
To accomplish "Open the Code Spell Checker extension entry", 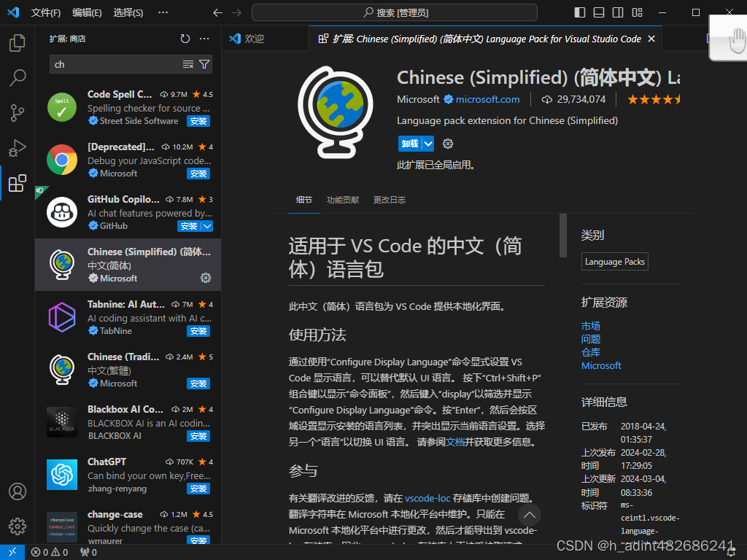I will tap(128, 108).
